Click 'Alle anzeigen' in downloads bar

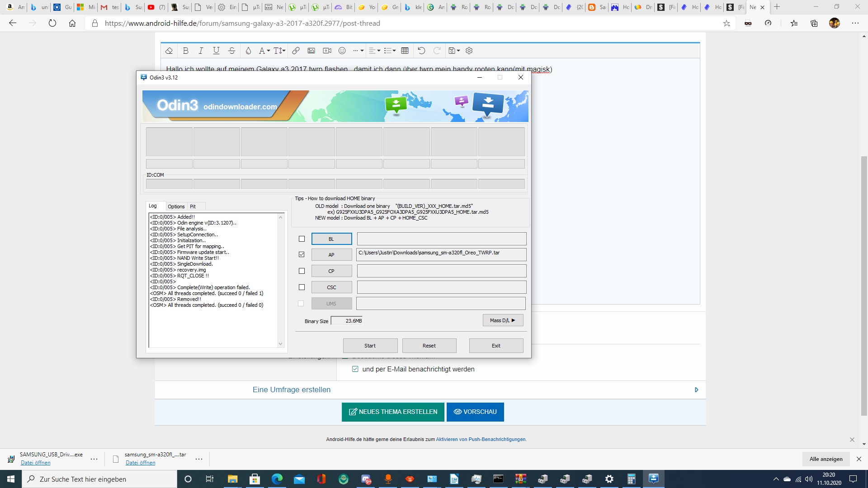[x=826, y=459]
